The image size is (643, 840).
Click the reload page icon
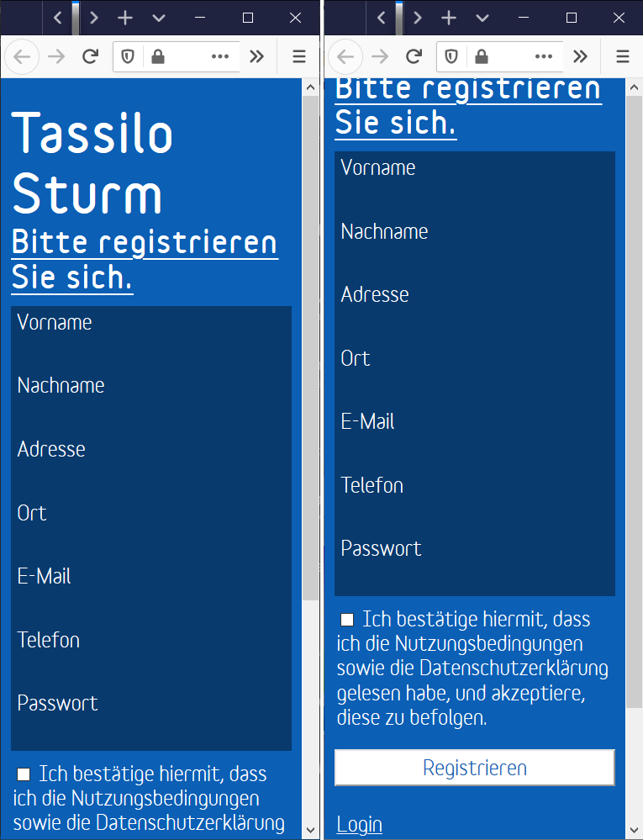tap(90, 56)
